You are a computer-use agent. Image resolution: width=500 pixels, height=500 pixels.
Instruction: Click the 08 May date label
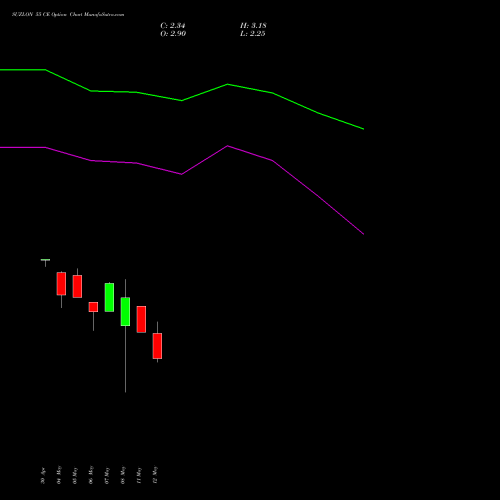(123, 475)
